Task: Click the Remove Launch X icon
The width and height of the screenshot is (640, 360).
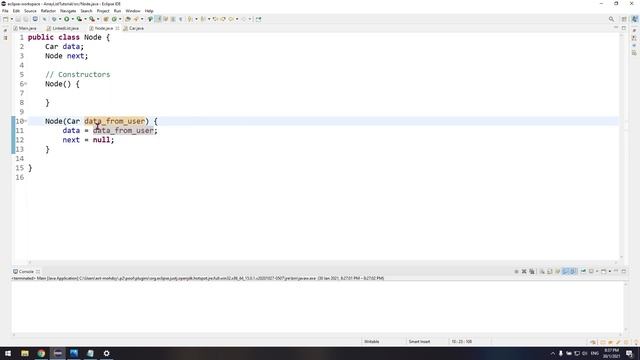Action: [524, 271]
